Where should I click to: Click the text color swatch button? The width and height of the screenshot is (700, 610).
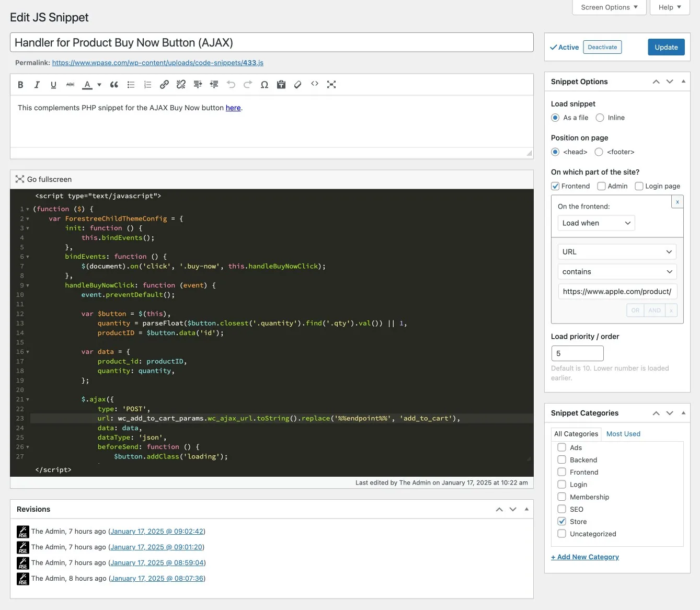[x=87, y=85]
